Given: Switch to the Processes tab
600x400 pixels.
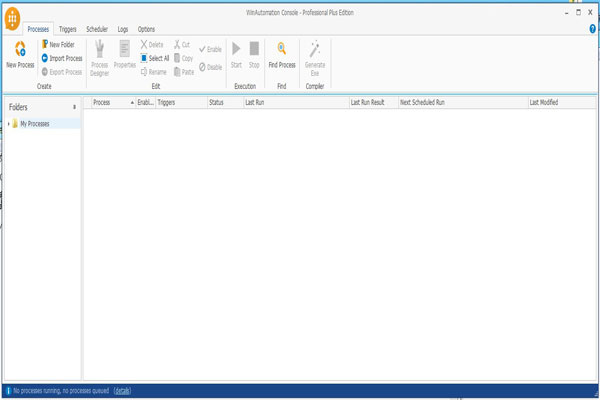Looking at the screenshot, I should click(38, 29).
